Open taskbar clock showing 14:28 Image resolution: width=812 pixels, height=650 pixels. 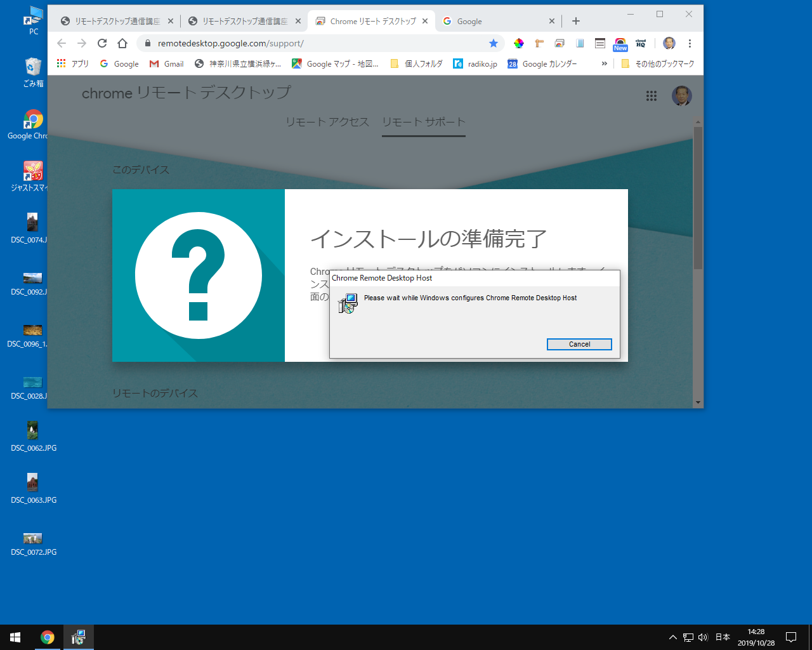click(x=756, y=637)
